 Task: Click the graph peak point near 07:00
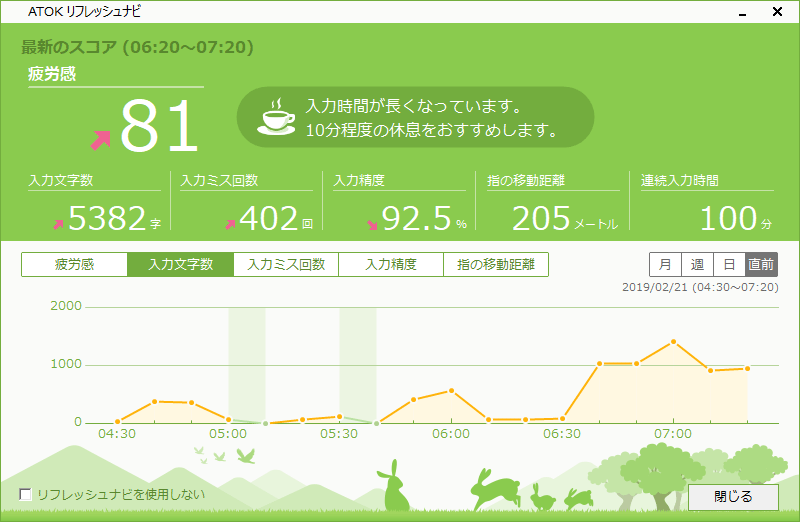pos(673,341)
